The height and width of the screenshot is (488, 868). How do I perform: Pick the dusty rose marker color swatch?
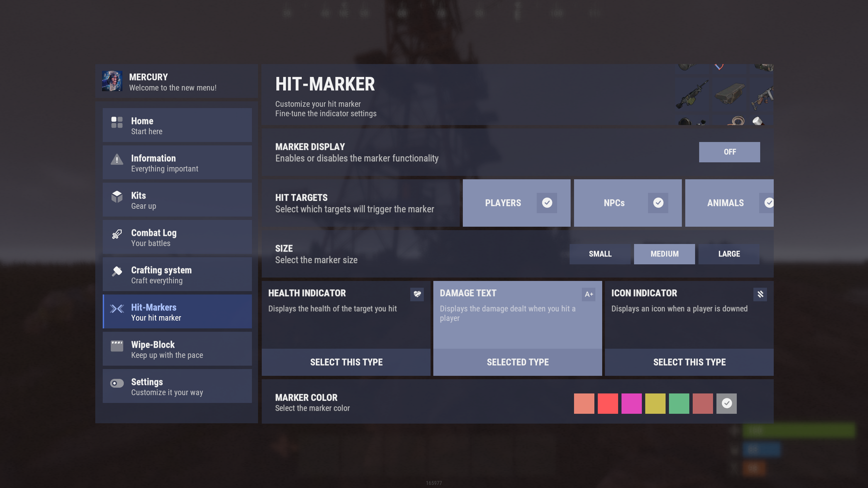click(703, 404)
